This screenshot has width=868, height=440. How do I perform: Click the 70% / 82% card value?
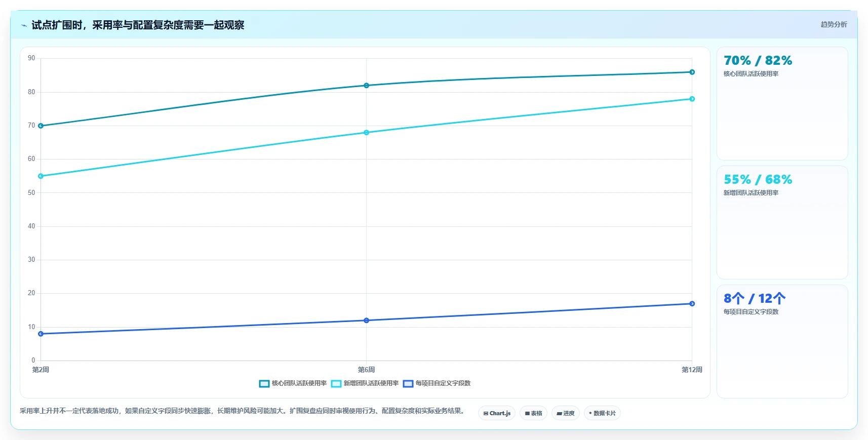coord(758,61)
